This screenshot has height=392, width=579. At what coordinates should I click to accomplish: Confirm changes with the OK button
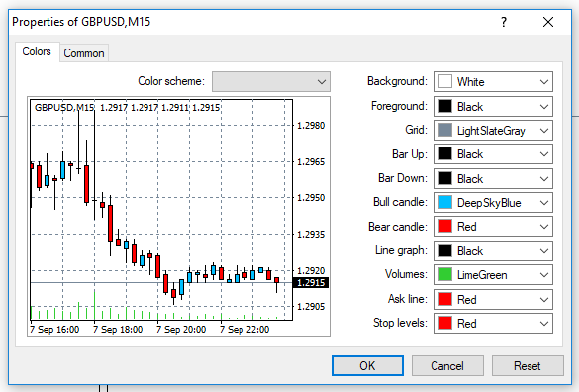pyautogui.click(x=367, y=366)
